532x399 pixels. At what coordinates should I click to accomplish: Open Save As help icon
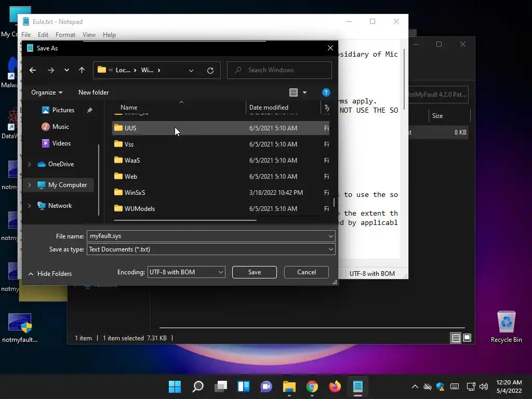(x=326, y=92)
